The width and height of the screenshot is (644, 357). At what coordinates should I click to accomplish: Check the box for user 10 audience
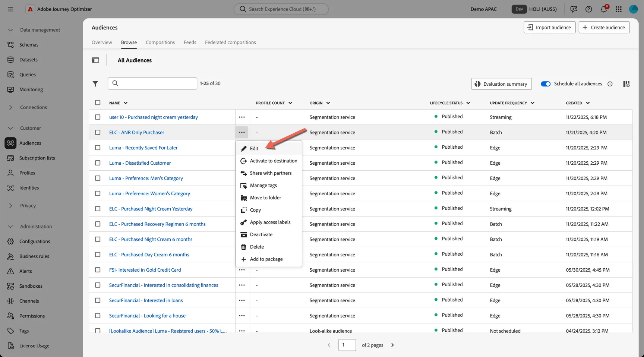tap(98, 117)
